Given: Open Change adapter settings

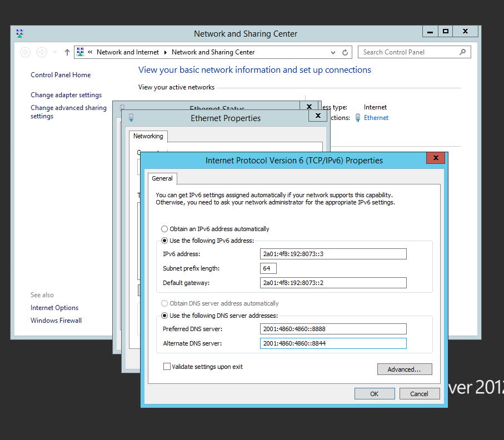Looking at the screenshot, I should pos(66,95).
